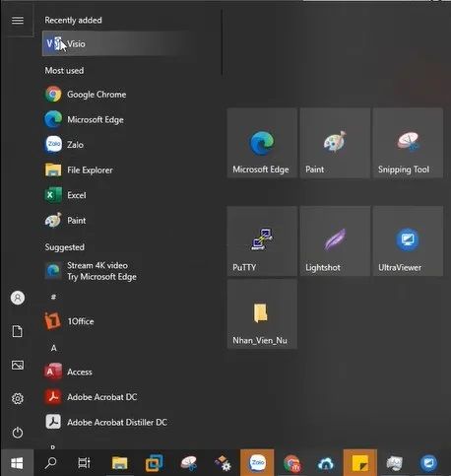Click the Windows Start button
This screenshot has height=476, width=451.
(x=17, y=463)
